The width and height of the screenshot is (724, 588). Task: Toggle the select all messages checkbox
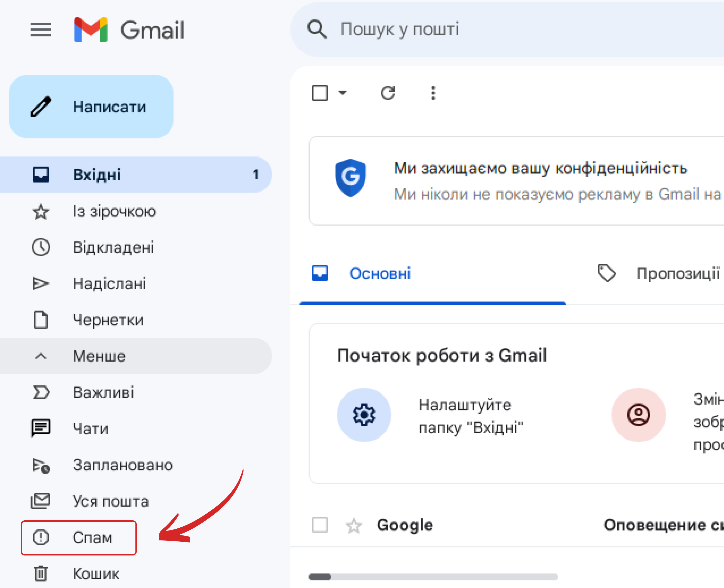(x=320, y=93)
